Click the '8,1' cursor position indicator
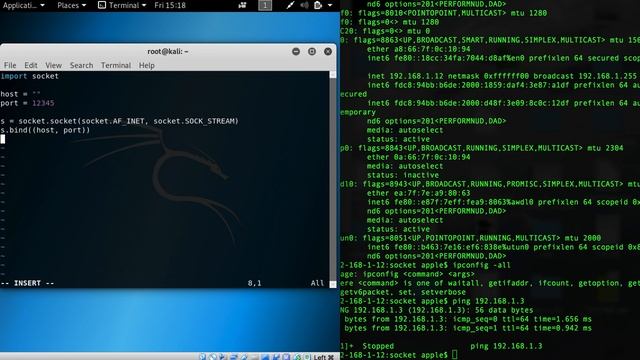Screen dimensions: 640x360 pyautogui.click(x=254, y=283)
